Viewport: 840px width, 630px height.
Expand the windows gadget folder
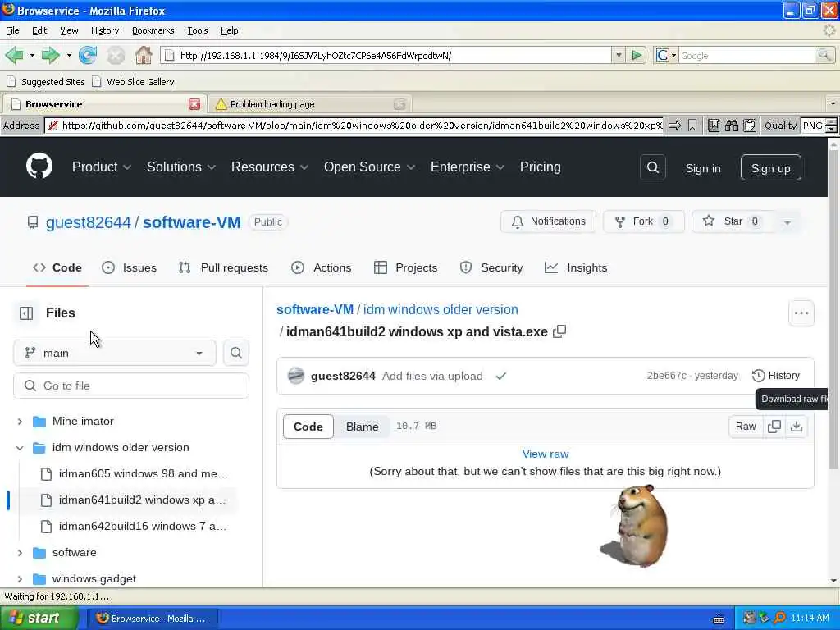pos(20,579)
